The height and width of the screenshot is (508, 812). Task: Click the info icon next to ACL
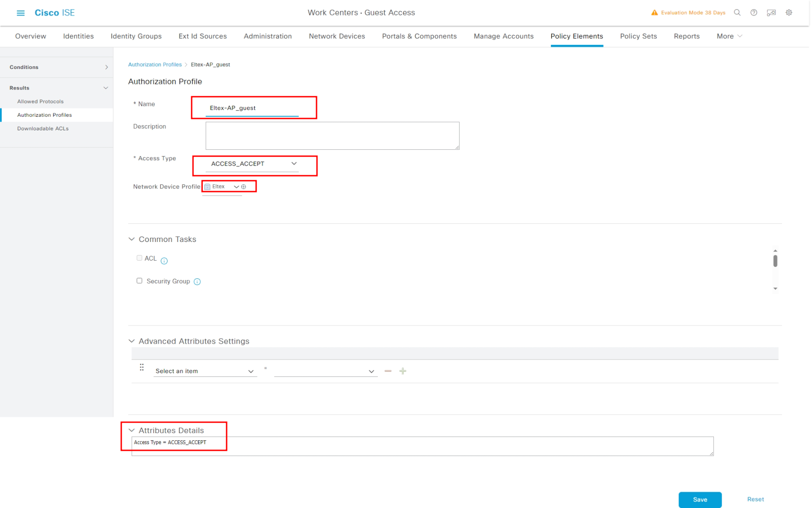point(164,261)
